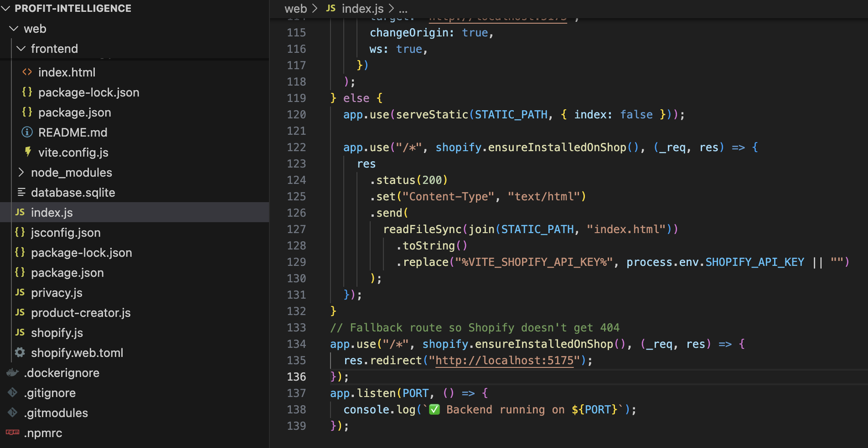
Task: Click the .status(200) call on line 124
Action: 409,180
